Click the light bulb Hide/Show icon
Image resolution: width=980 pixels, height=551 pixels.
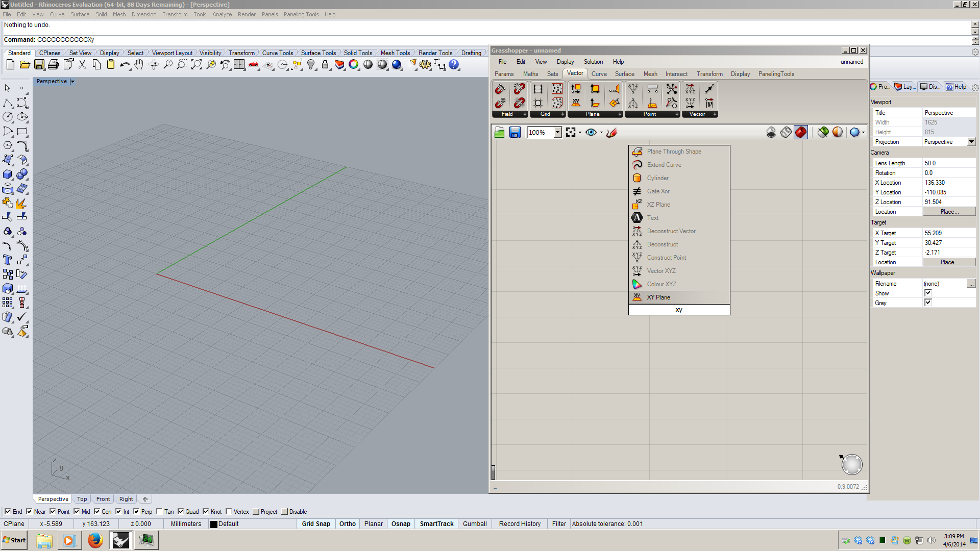click(x=311, y=65)
